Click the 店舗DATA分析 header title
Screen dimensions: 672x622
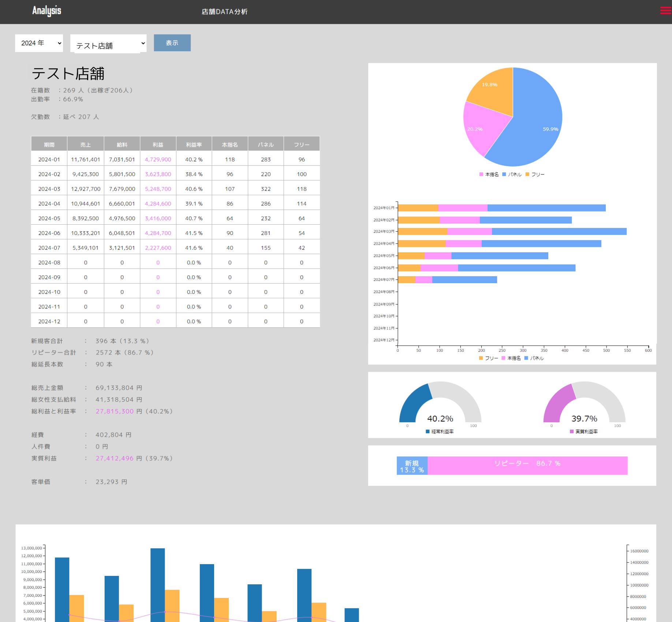pos(224,12)
